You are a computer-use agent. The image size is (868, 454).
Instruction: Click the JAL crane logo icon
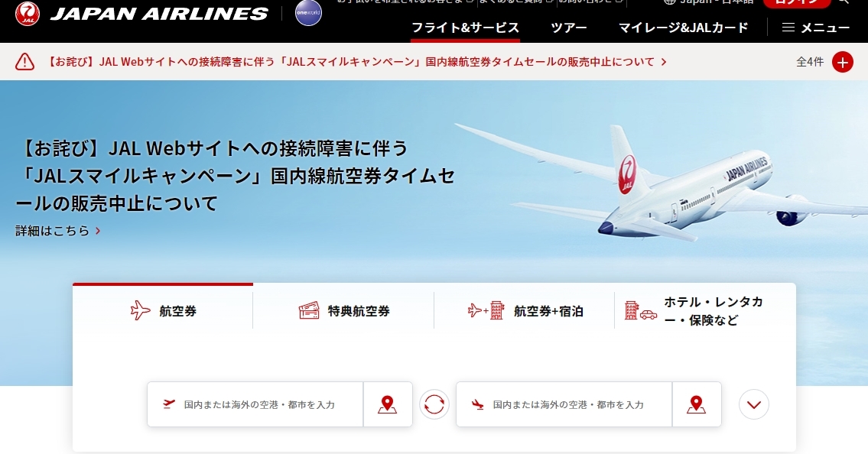tap(27, 14)
